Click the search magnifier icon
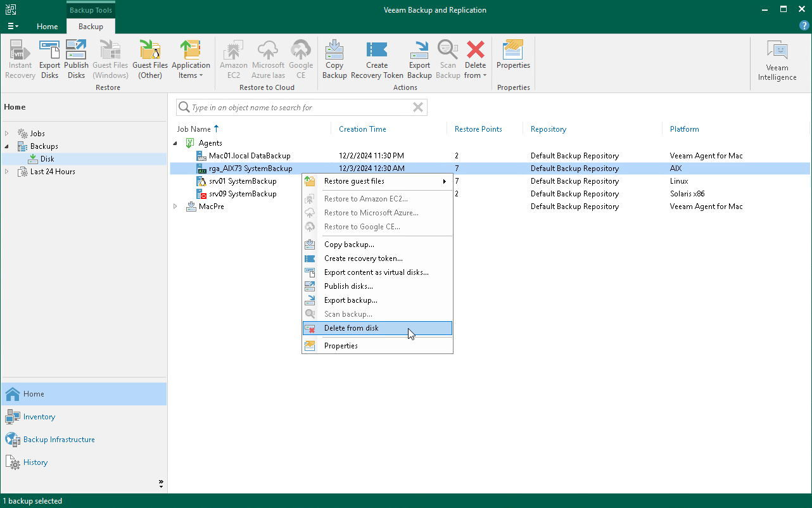Image resolution: width=812 pixels, height=508 pixels. point(184,108)
